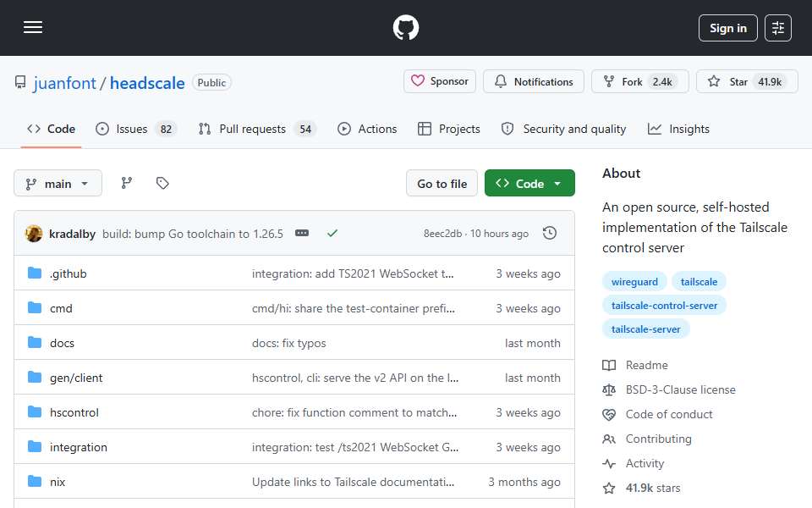Open the headscale repository link
Viewport: 812px width, 508px height.
pos(147,83)
